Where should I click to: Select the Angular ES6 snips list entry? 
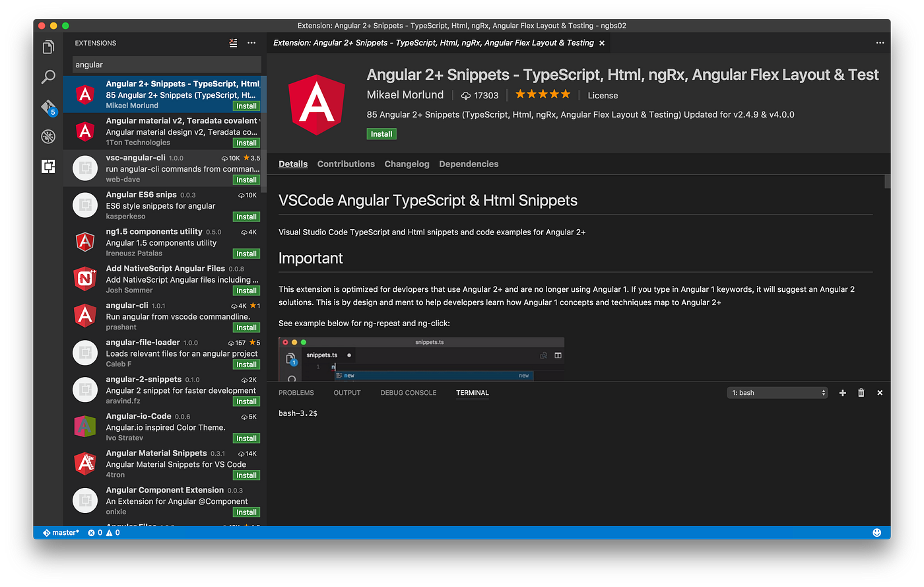(164, 205)
